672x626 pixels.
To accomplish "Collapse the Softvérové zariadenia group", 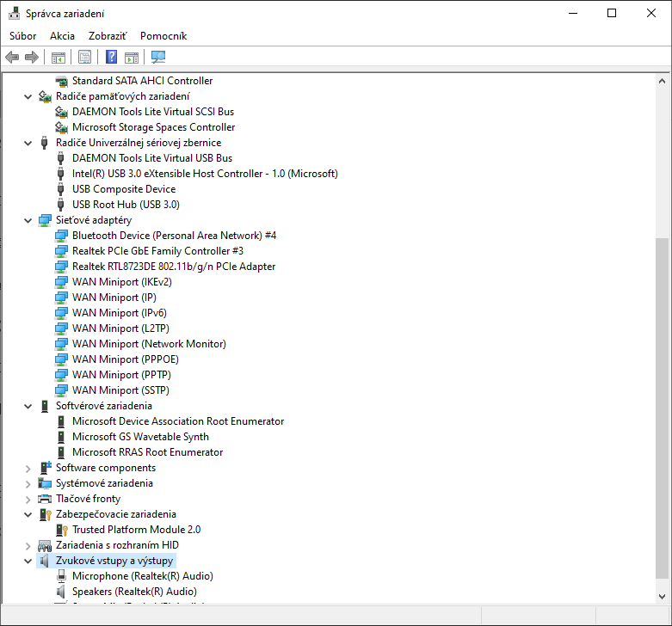I will click(x=28, y=406).
